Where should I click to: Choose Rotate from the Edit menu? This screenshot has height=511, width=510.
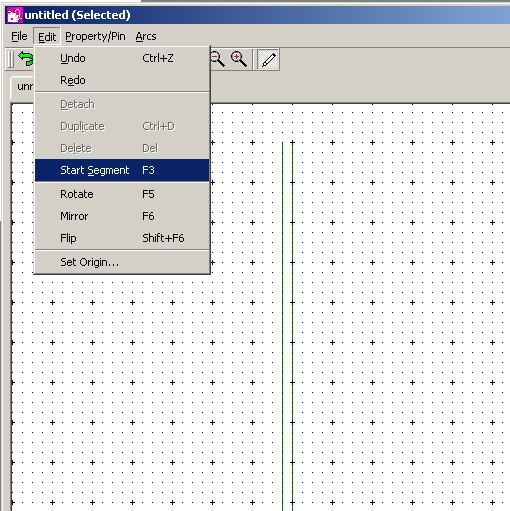pyautogui.click(x=122, y=194)
